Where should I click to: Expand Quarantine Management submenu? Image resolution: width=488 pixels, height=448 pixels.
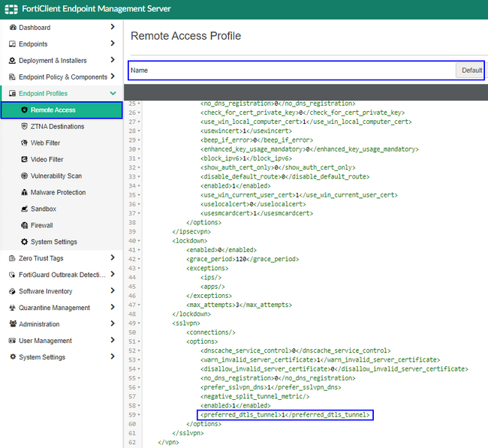113,308
